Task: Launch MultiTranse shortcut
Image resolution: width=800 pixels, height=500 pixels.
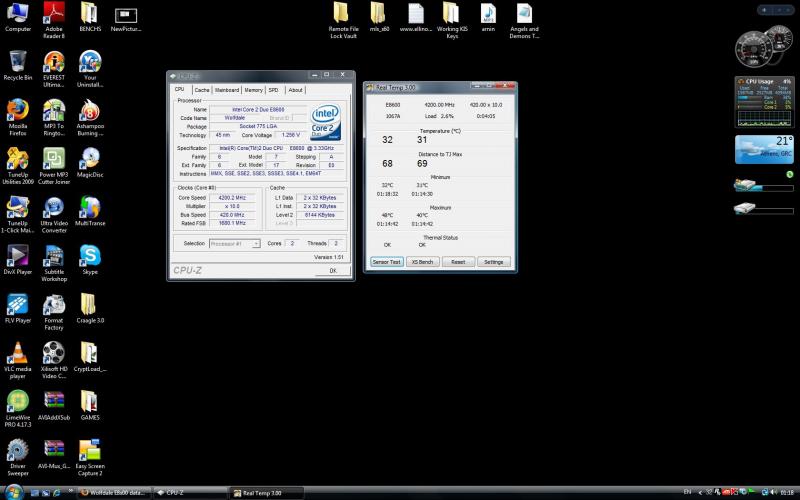Action: [90, 211]
